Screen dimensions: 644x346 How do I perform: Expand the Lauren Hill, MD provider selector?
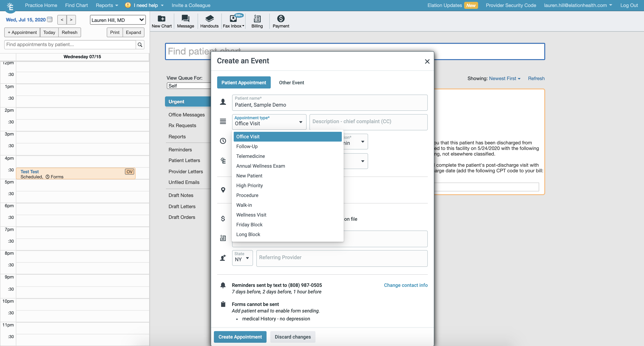(x=117, y=20)
